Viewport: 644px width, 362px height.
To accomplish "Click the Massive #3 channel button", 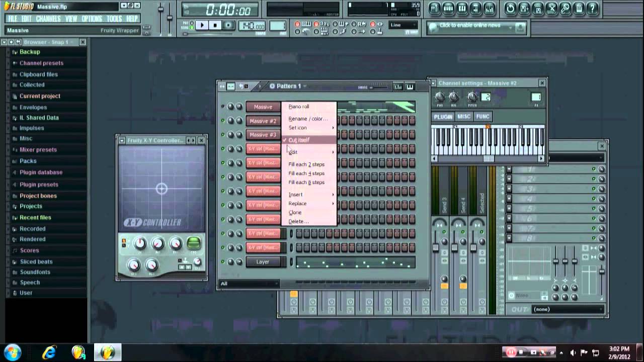I will [263, 135].
